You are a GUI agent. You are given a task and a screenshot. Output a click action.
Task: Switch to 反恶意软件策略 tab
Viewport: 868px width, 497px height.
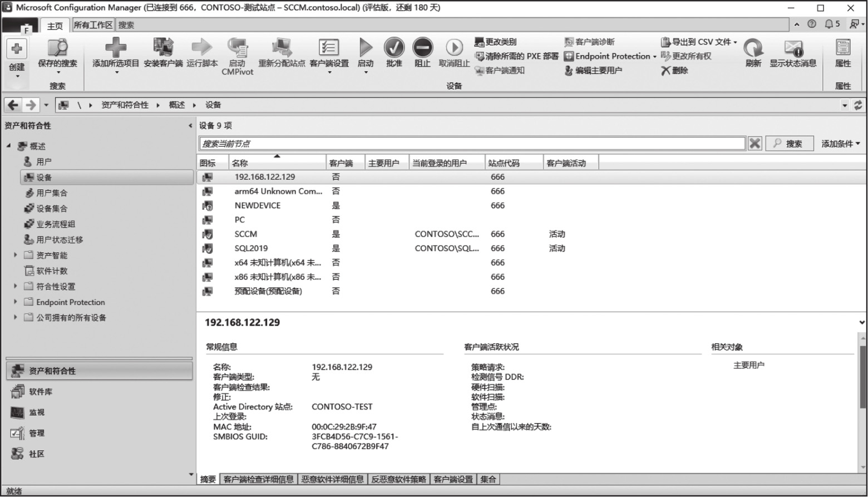[x=399, y=479]
